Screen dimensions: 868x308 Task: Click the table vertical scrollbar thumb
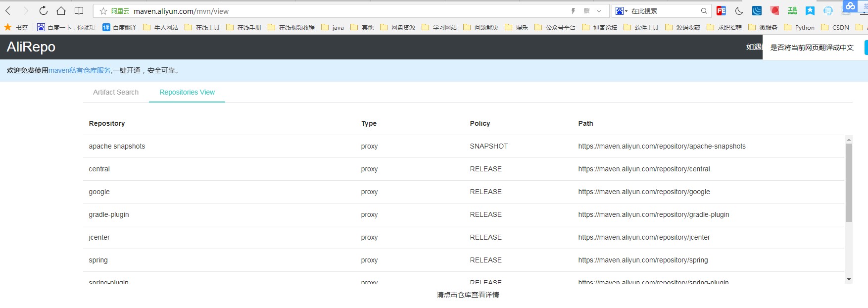point(849,183)
